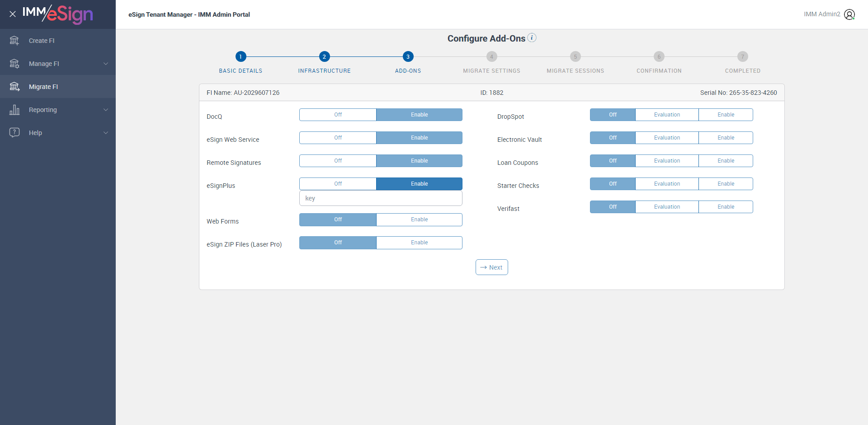Open Create FI in the sidebar
Viewport: 868px width, 425px height.
coord(58,41)
